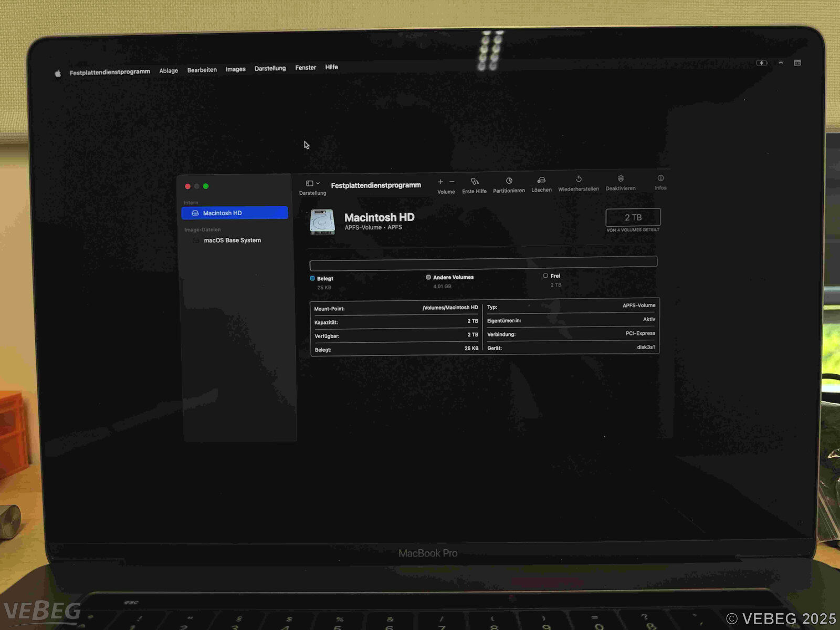Open the Images menu
The image size is (840, 630).
[235, 69]
